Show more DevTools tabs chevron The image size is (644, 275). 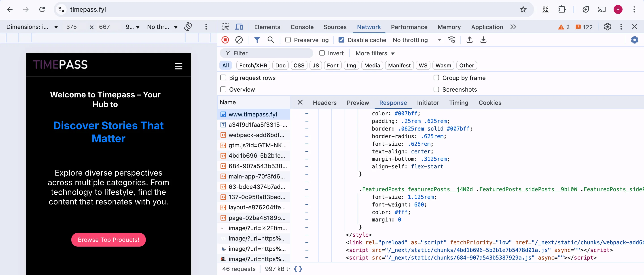(513, 27)
